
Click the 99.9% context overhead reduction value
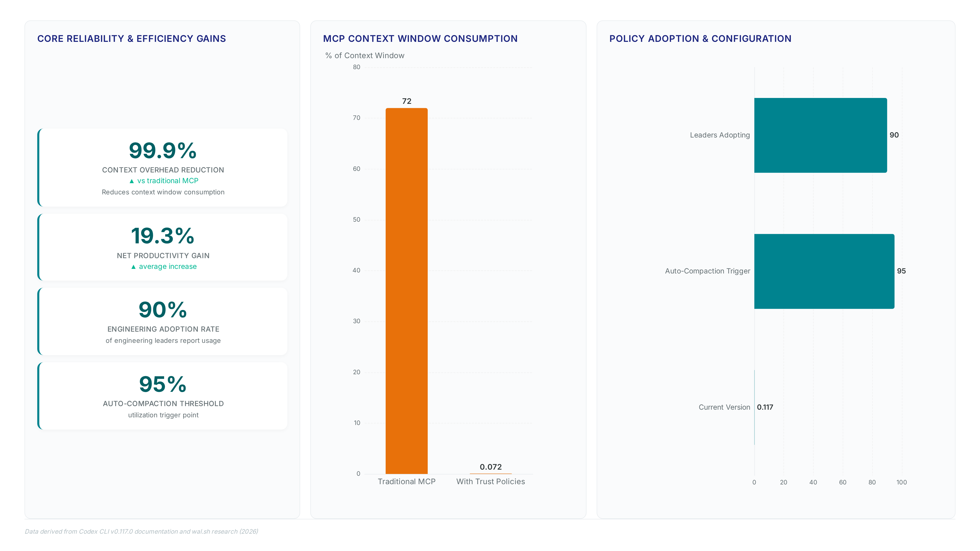(x=163, y=151)
